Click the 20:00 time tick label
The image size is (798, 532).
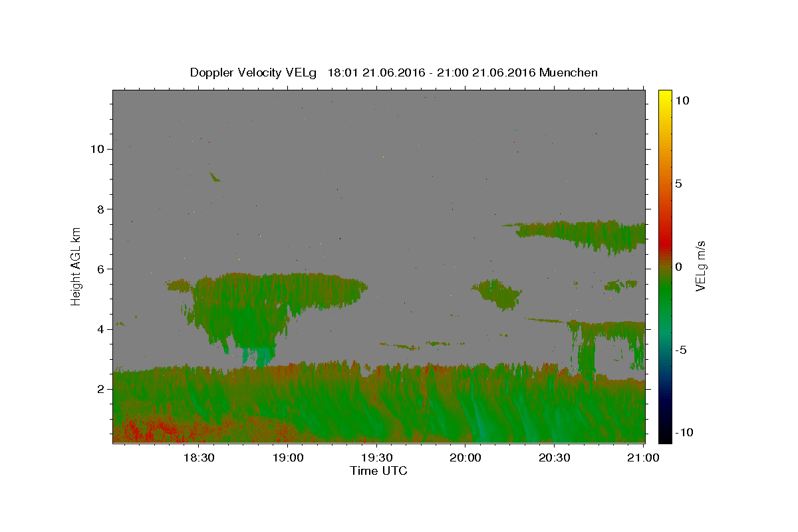point(465,458)
